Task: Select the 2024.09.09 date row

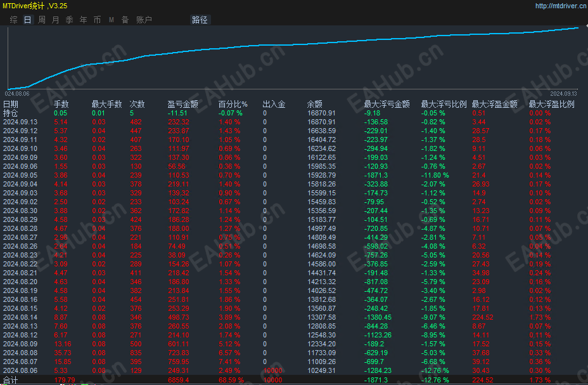Action: 294,157
